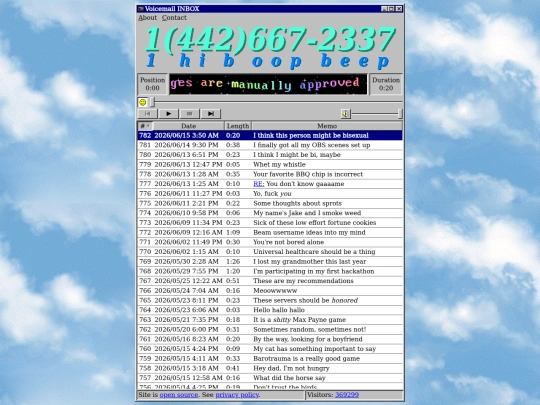Sort messages by the Date column header

188,126
